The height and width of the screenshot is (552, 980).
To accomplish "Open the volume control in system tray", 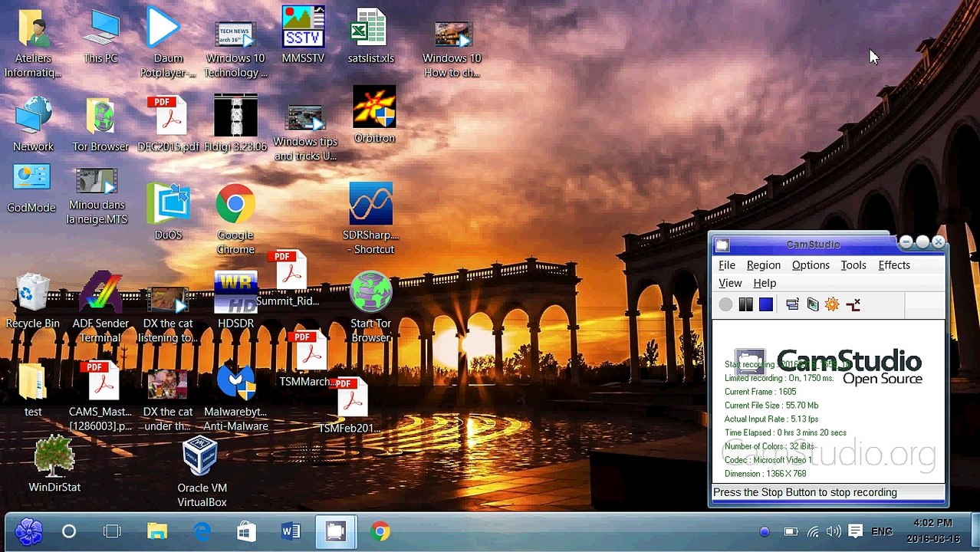I will pyautogui.click(x=834, y=531).
